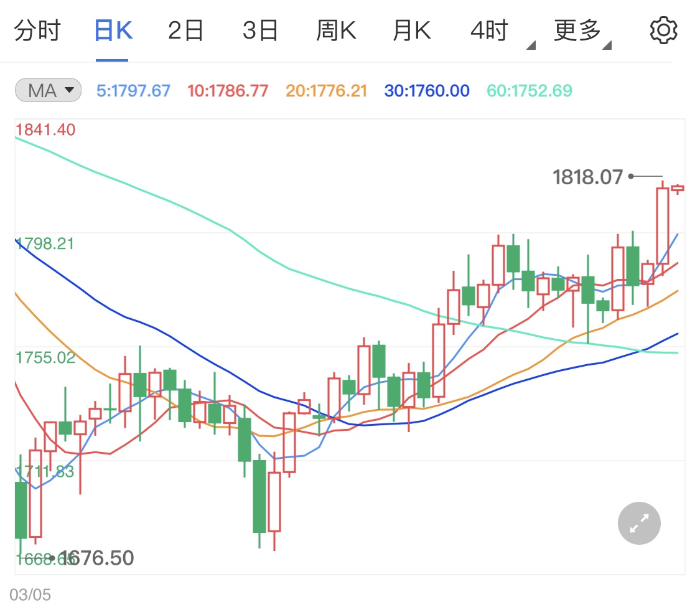
Task: Click the MA5 value 5:1797.67
Action: 133,91
